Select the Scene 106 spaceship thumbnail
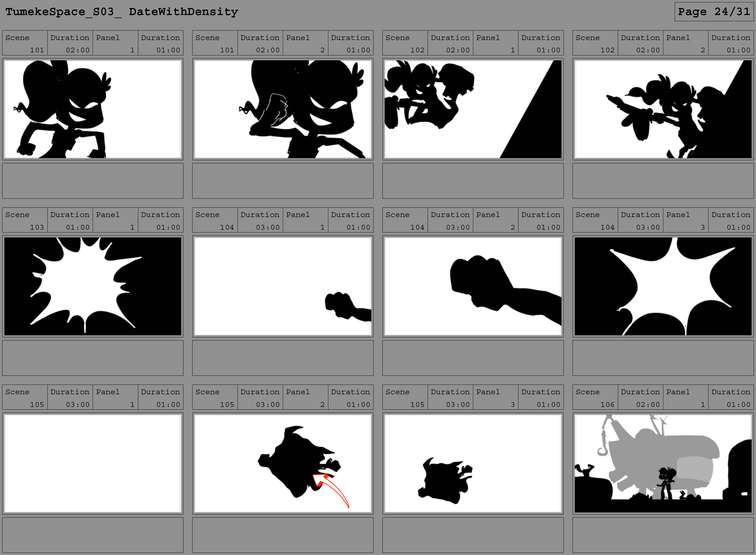The image size is (756, 555). coord(663,464)
